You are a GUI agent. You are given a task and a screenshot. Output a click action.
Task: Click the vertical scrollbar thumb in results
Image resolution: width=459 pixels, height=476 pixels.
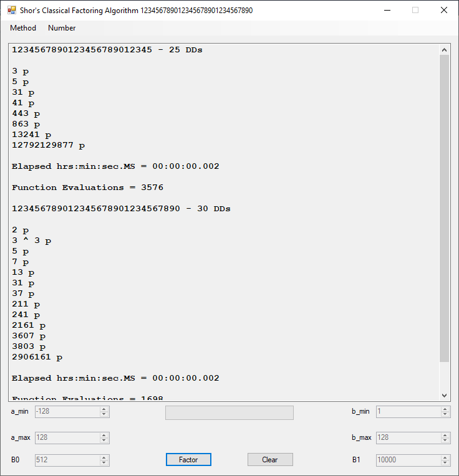pos(444,209)
